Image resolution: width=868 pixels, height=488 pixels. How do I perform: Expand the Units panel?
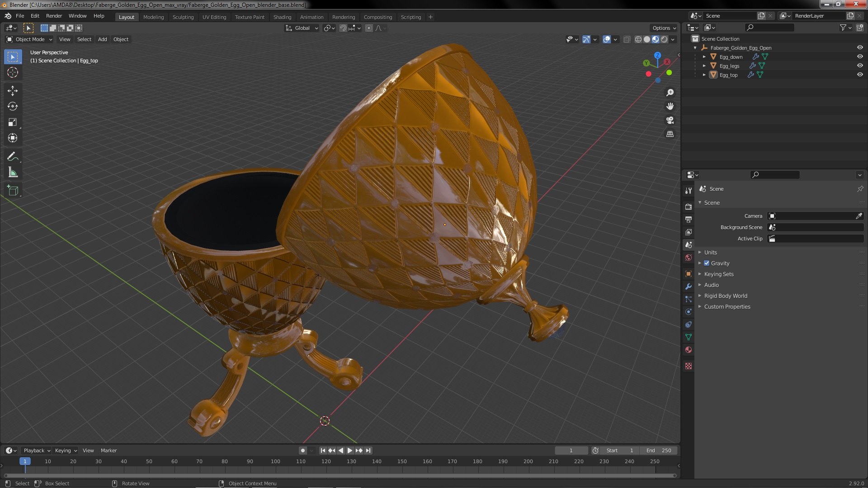[710, 252]
